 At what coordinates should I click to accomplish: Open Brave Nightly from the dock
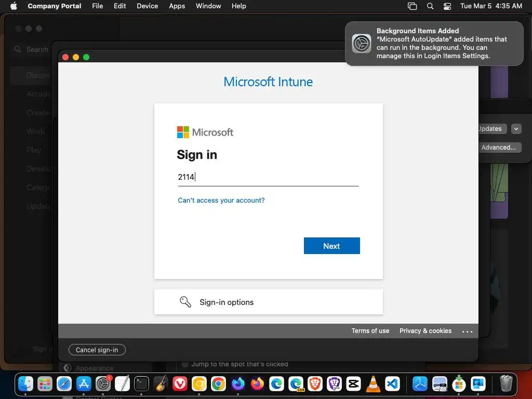coord(334,384)
